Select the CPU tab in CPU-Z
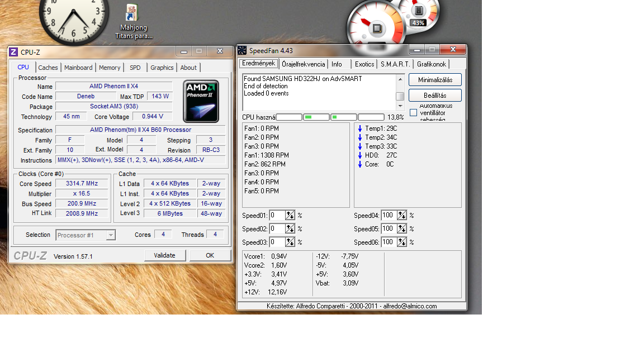 pos(23,67)
